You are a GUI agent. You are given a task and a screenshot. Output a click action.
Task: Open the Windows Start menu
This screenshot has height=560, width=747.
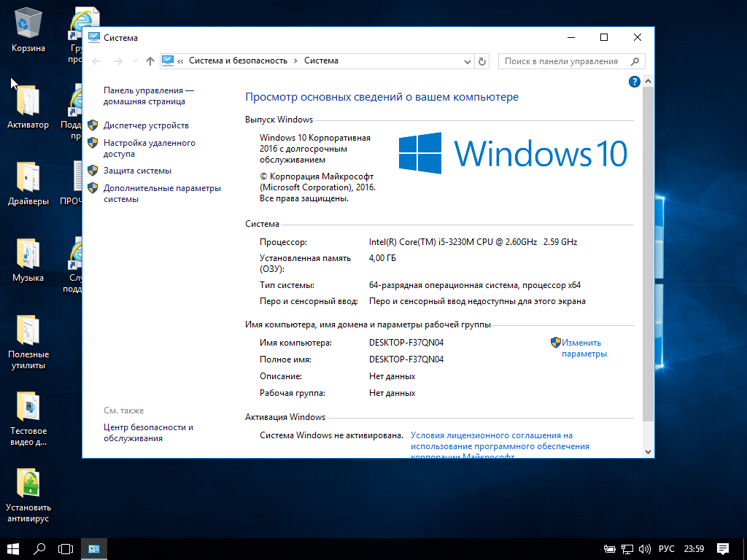[13, 548]
